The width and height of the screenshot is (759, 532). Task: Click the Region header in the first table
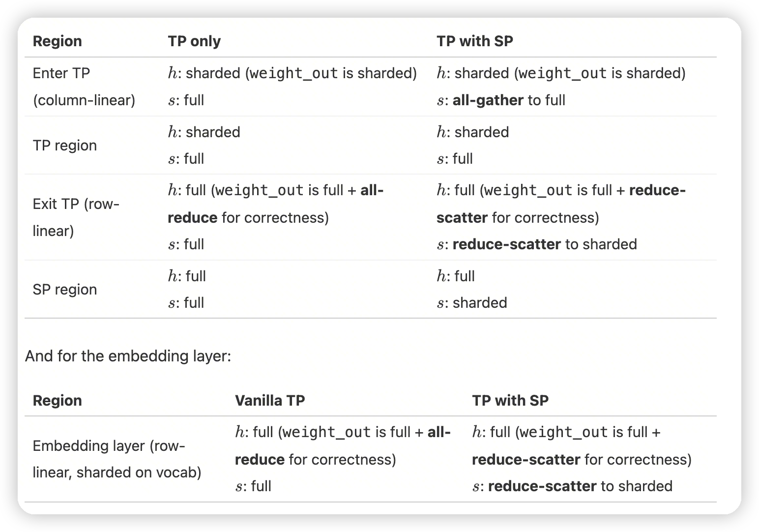[x=57, y=41]
